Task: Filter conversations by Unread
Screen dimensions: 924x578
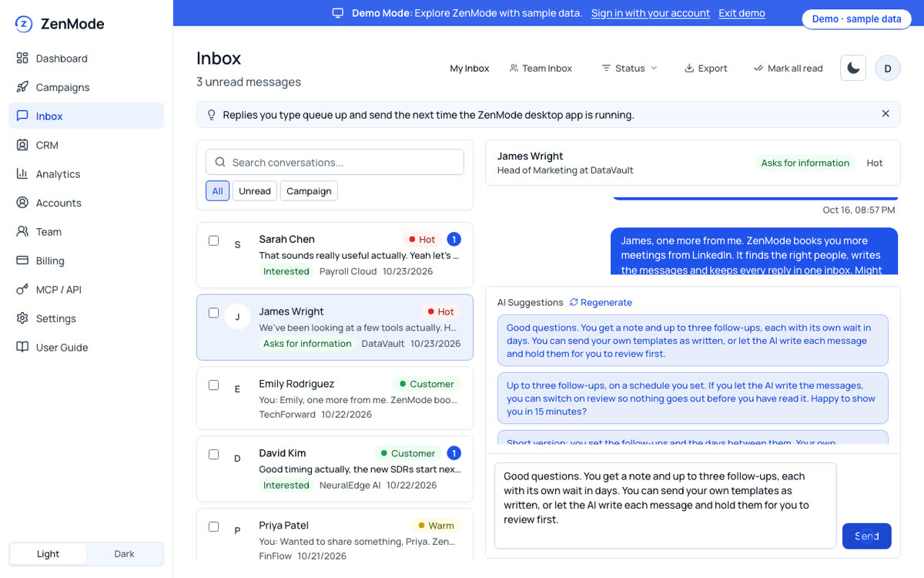Action: pos(255,191)
